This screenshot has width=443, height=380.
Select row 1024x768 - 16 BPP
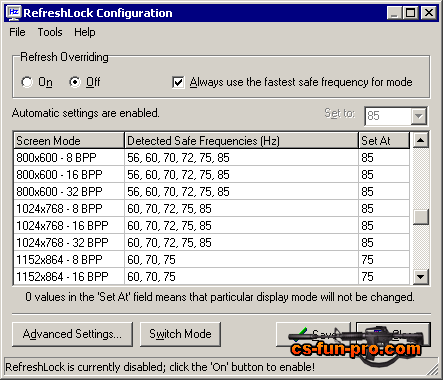(x=212, y=226)
